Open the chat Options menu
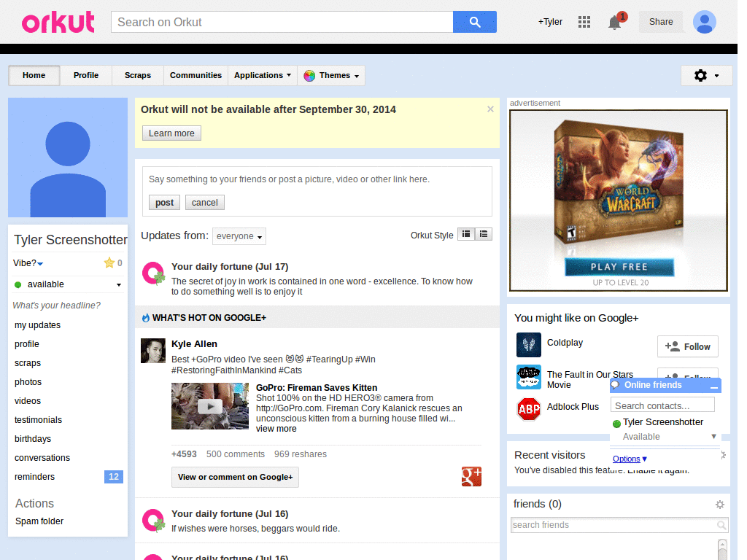 pyautogui.click(x=630, y=459)
